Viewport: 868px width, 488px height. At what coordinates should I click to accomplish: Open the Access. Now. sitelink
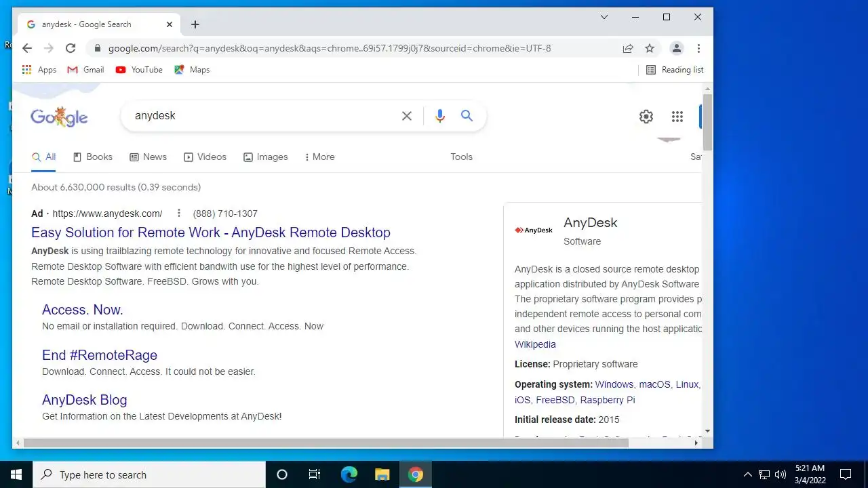point(83,310)
